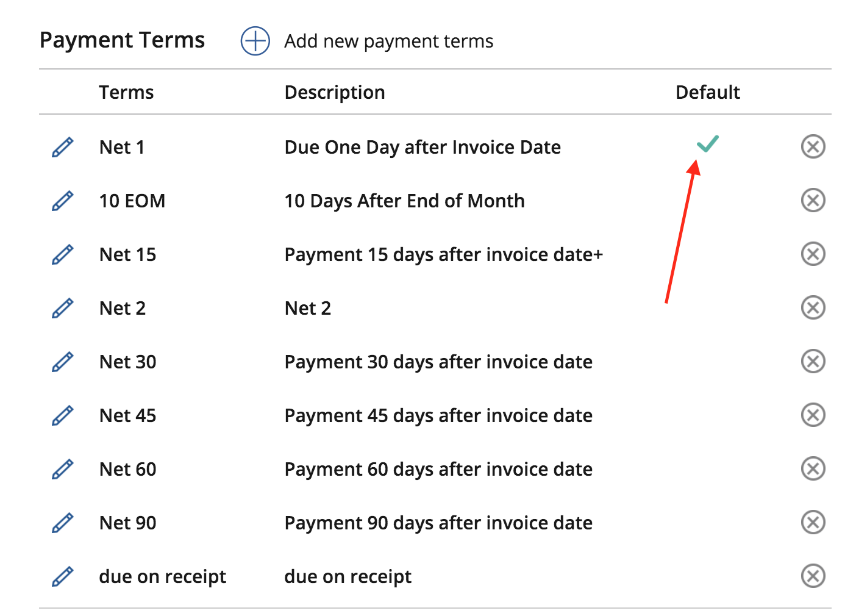Remove the Net 45 payment term
The height and width of the screenshot is (616, 856).
(x=813, y=415)
